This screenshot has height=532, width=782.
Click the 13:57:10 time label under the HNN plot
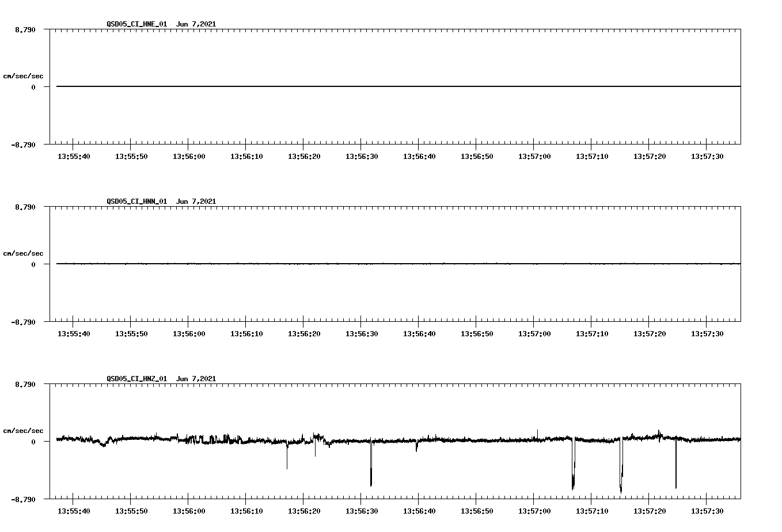592,334
